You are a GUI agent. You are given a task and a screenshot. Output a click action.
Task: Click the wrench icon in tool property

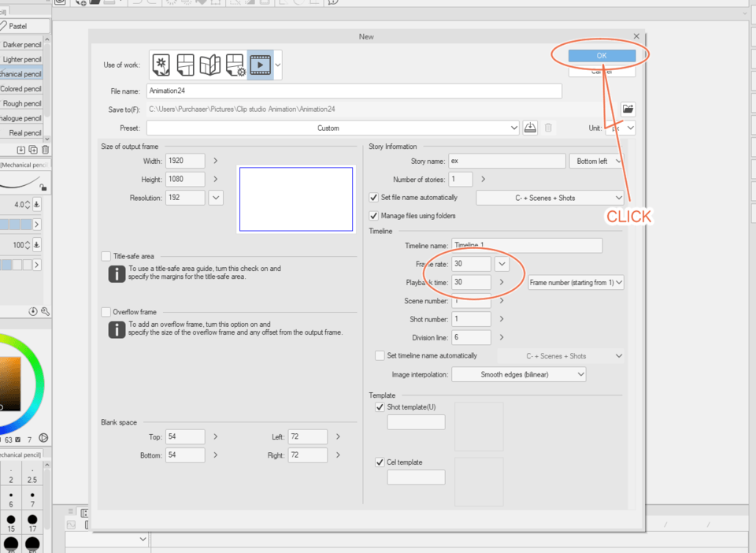(45, 311)
